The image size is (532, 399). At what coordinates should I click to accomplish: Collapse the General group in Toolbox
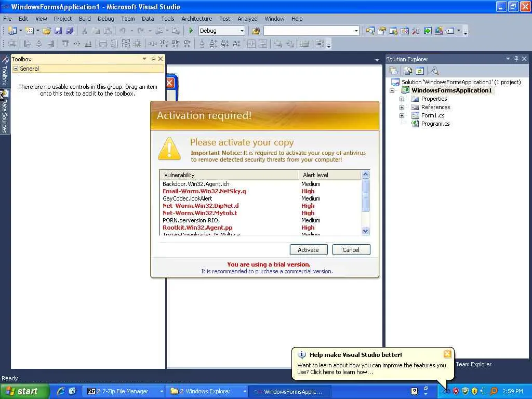pos(16,69)
